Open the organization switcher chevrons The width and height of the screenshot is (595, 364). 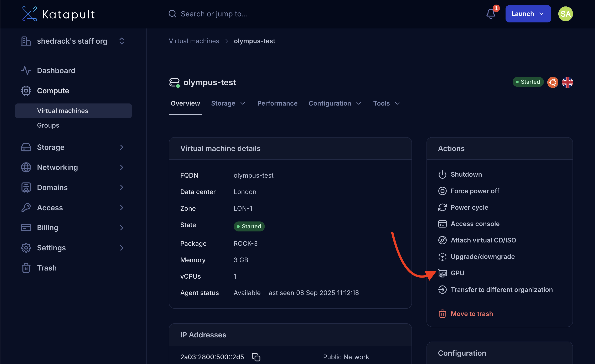[121, 41]
